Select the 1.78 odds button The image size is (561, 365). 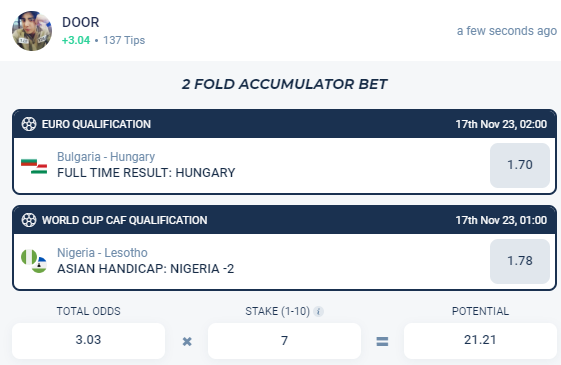click(520, 261)
